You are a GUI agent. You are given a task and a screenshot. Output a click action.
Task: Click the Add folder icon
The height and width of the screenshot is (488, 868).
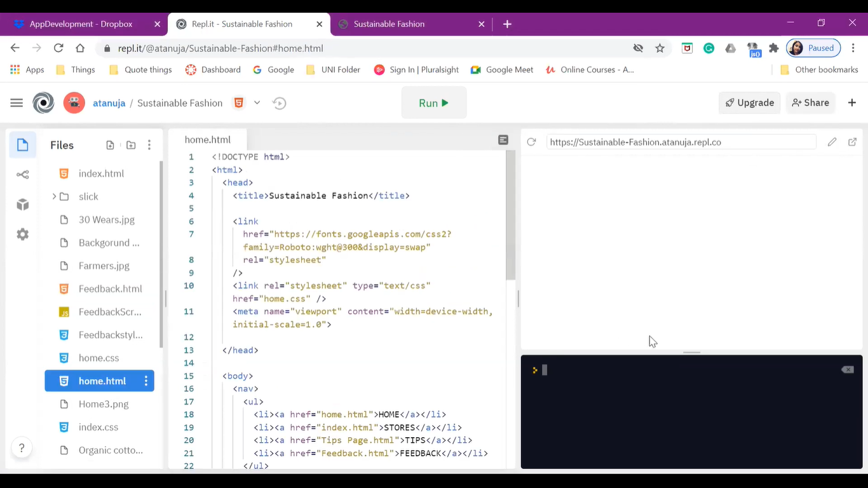point(131,145)
